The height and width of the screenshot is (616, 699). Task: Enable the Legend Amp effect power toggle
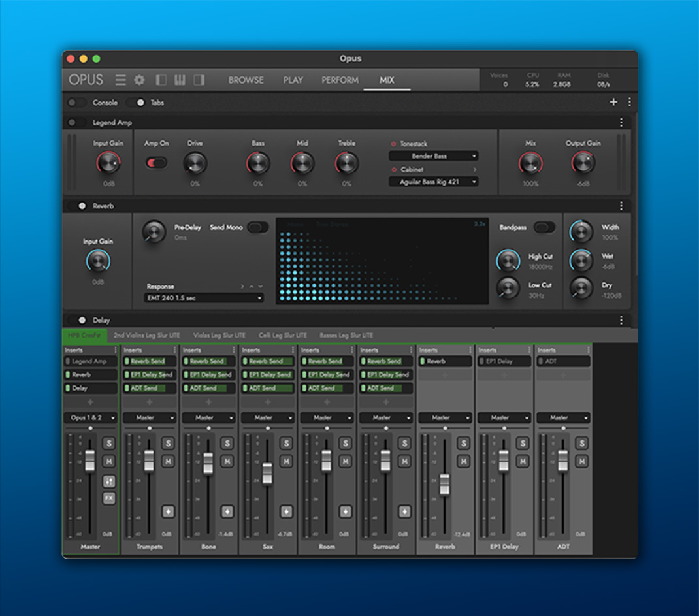(x=76, y=122)
